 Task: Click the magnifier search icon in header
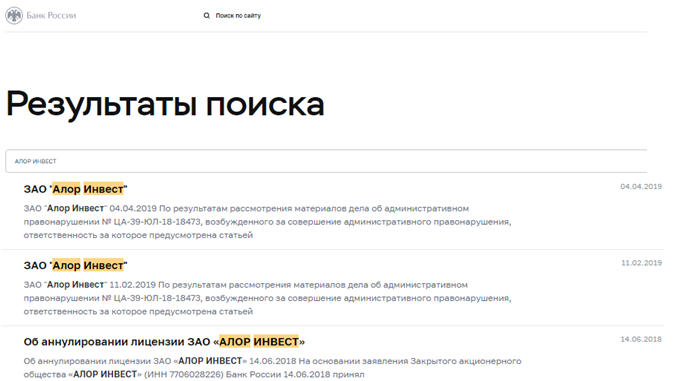pyautogui.click(x=207, y=16)
